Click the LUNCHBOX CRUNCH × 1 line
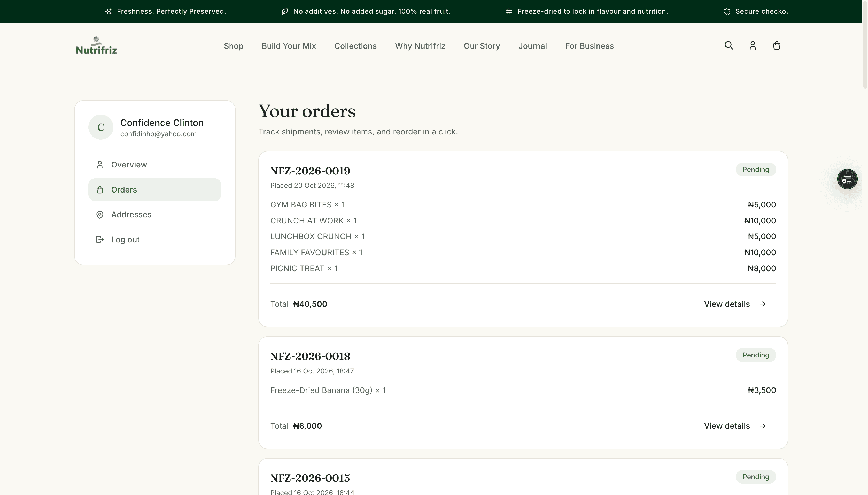Viewport: 868px width, 495px height. pos(523,236)
